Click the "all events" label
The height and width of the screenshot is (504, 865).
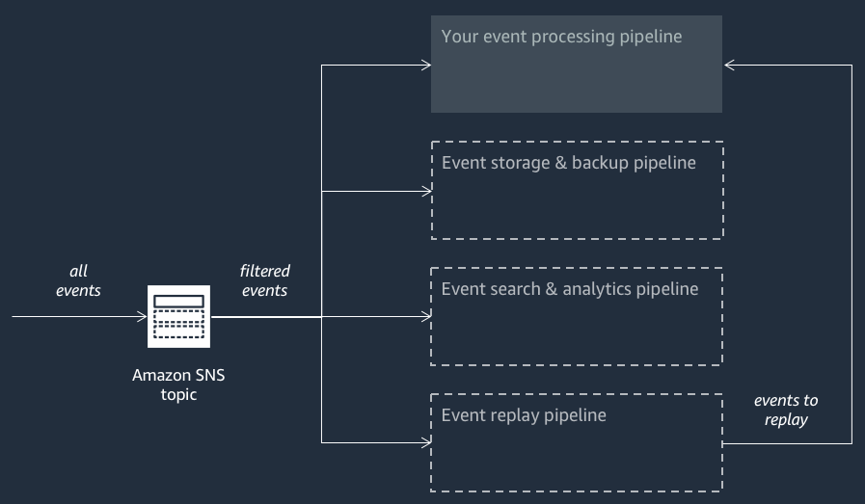[x=78, y=280]
